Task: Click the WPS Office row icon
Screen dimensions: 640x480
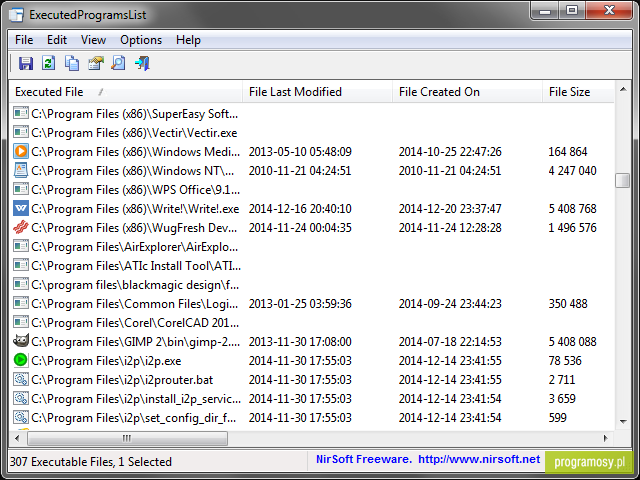Action: 20,189
